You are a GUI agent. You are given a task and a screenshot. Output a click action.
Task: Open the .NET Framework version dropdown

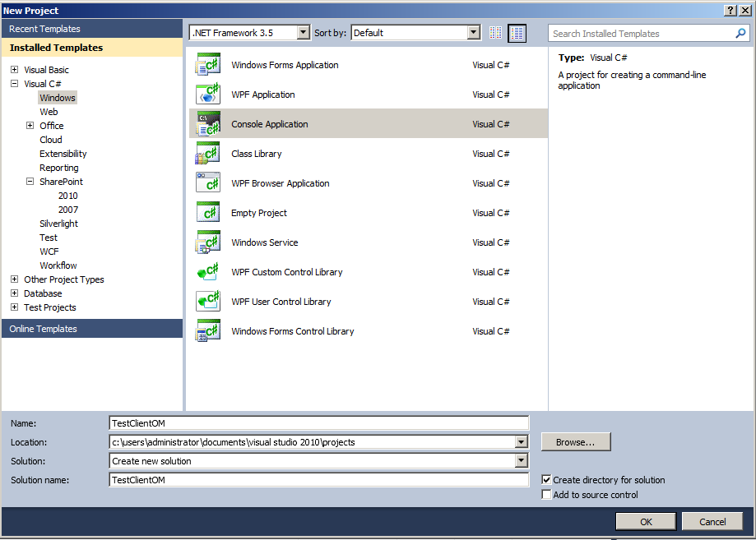[302, 33]
